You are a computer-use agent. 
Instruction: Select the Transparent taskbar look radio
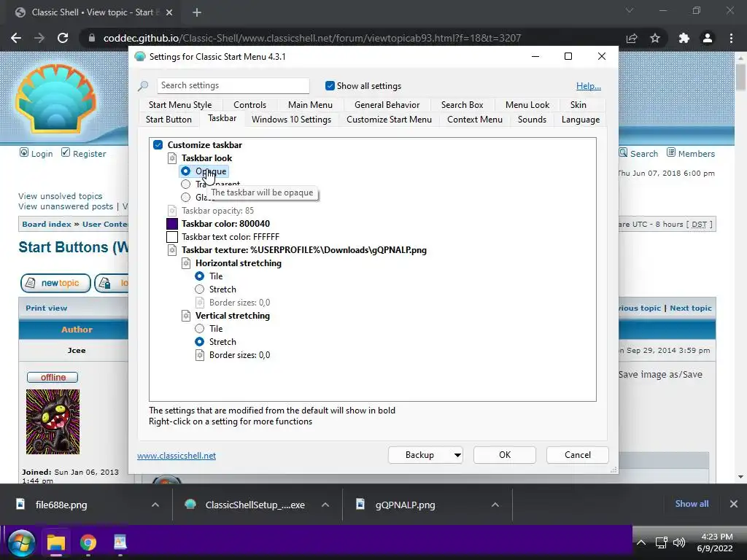[x=186, y=184]
